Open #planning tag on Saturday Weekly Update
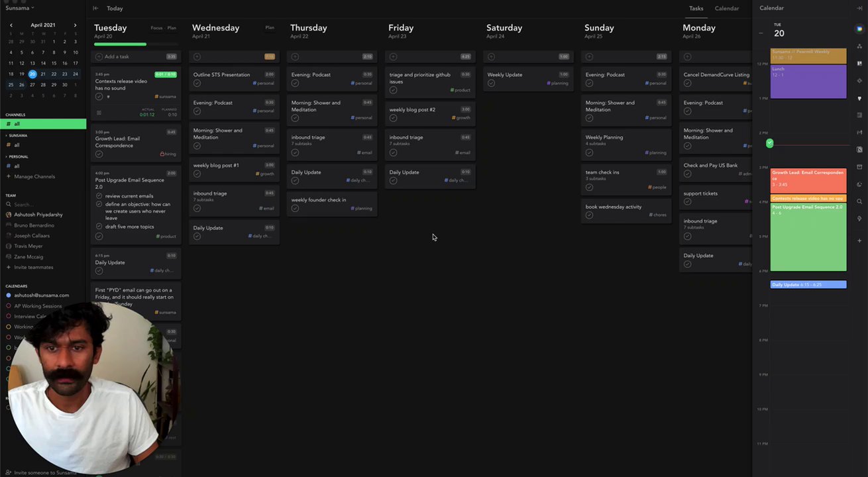Screen dimensions: 868x477 click(558, 83)
